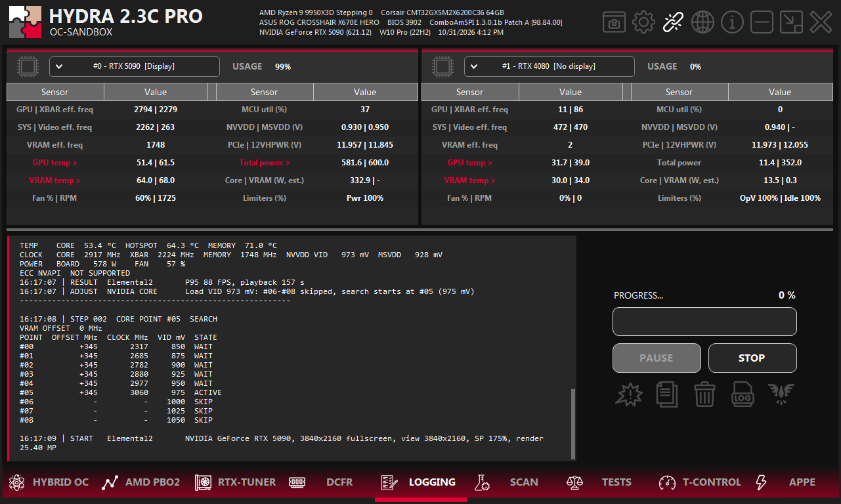
Task: Expand Total power in the RTX 5090 panel
Action: (265, 163)
